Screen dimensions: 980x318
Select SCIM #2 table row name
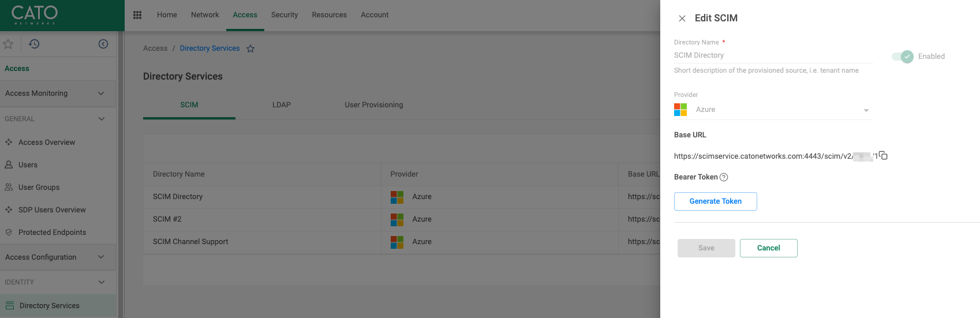[x=167, y=219]
